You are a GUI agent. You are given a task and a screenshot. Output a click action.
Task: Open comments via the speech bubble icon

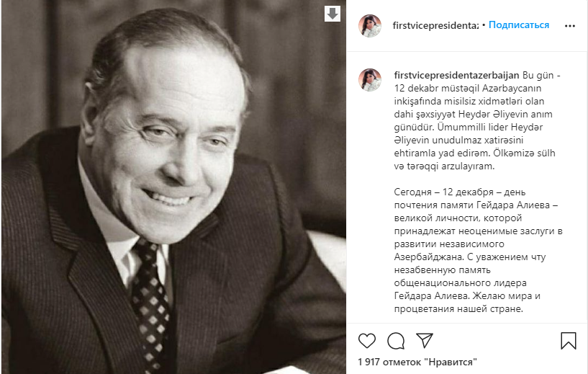tap(395, 339)
